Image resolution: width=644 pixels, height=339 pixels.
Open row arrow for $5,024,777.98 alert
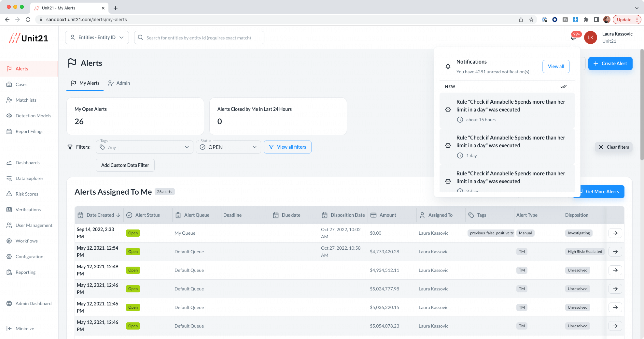615,289
